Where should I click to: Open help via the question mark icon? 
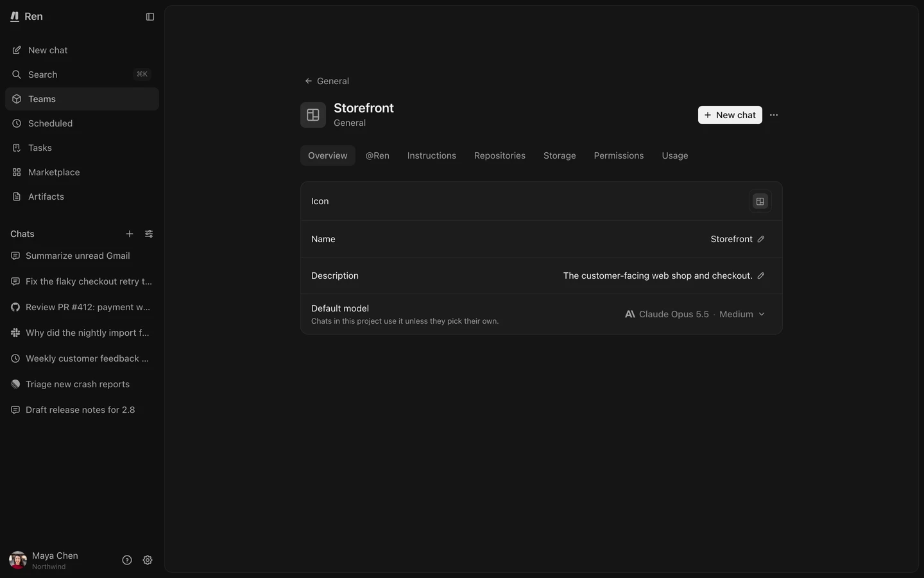pos(127,560)
